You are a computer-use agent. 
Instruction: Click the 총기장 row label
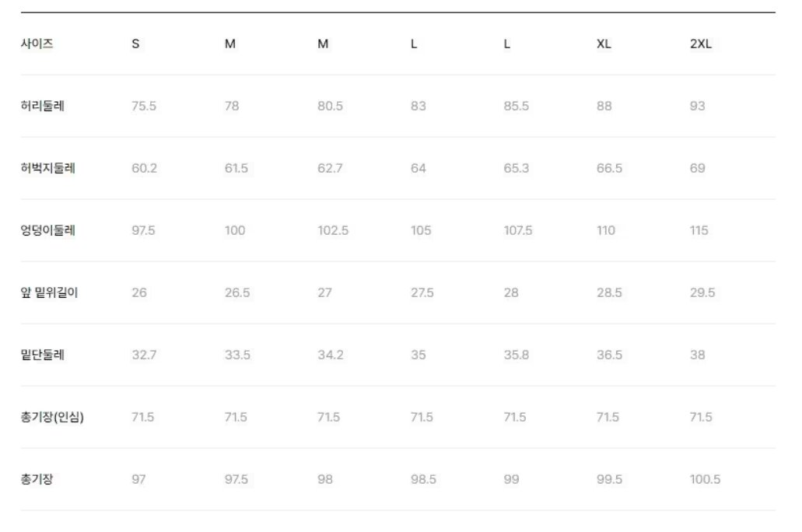click(37, 479)
